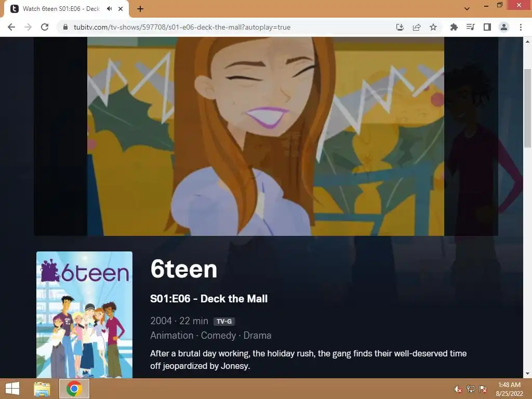Click the 6teen series title
The height and width of the screenshot is (399, 532).
tap(183, 269)
